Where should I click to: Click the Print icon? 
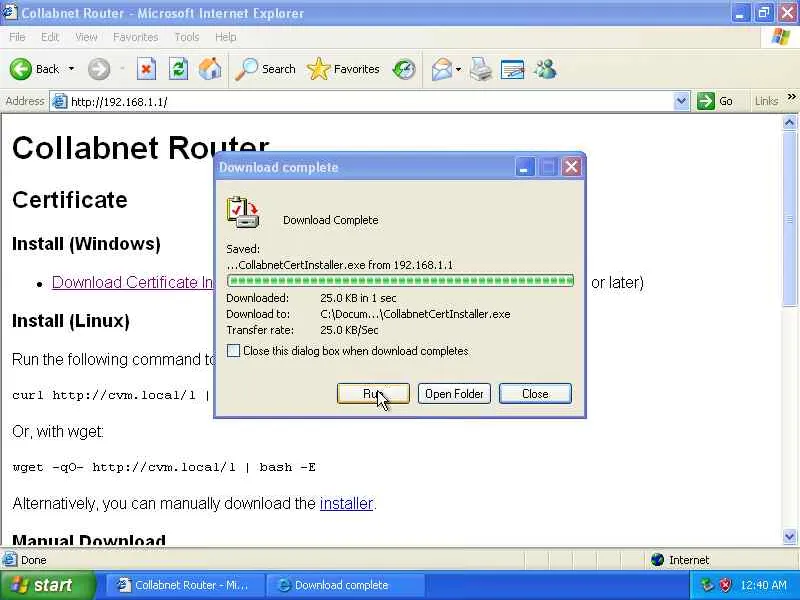[x=481, y=69]
